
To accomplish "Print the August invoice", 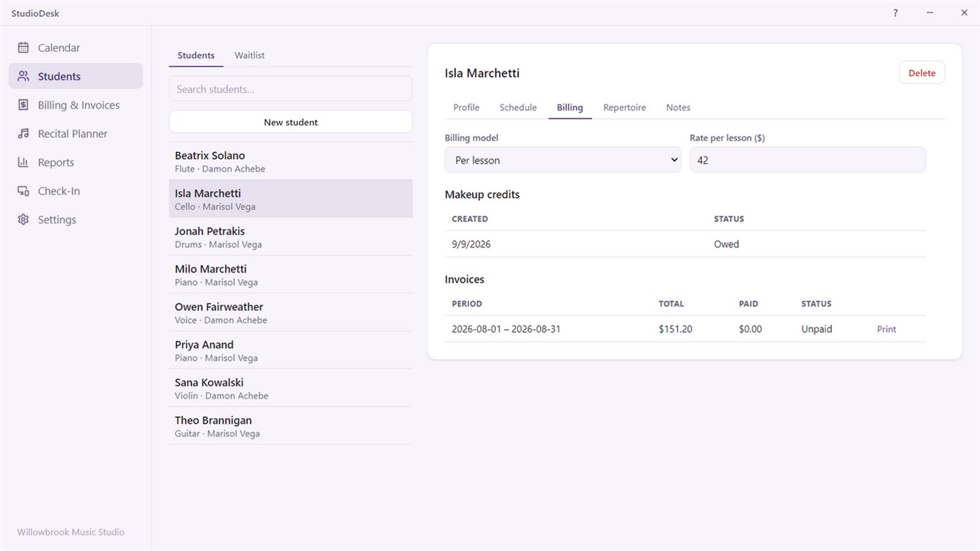I will (x=886, y=329).
